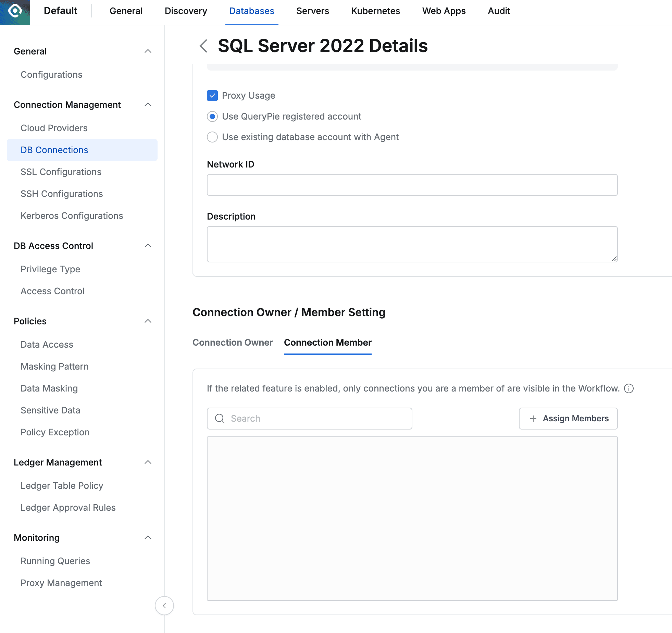Collapse the sidebar using the circular arrow button
Viewport: 672px width, 633px height.
coord(164,605)
